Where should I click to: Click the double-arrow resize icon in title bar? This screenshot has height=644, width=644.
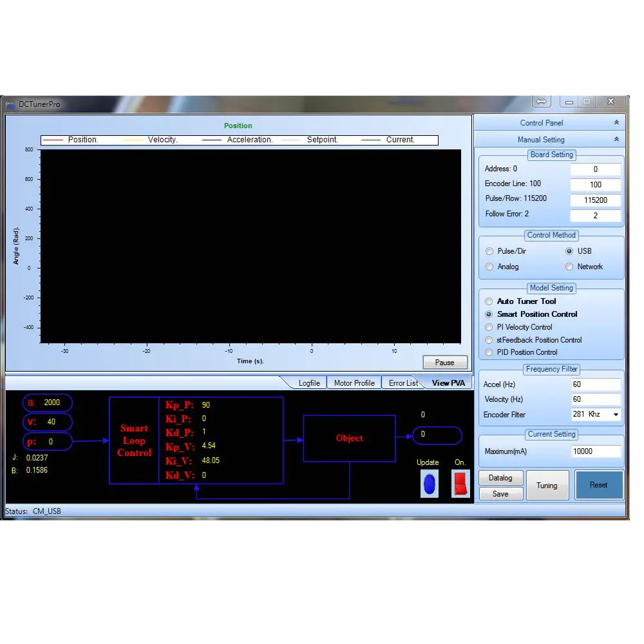(x=541, y=102)
